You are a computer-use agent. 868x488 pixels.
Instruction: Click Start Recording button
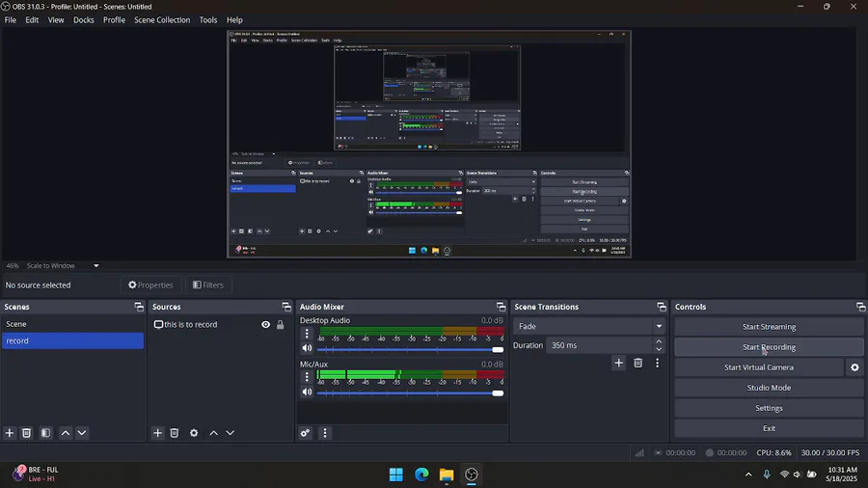point(769,347)
